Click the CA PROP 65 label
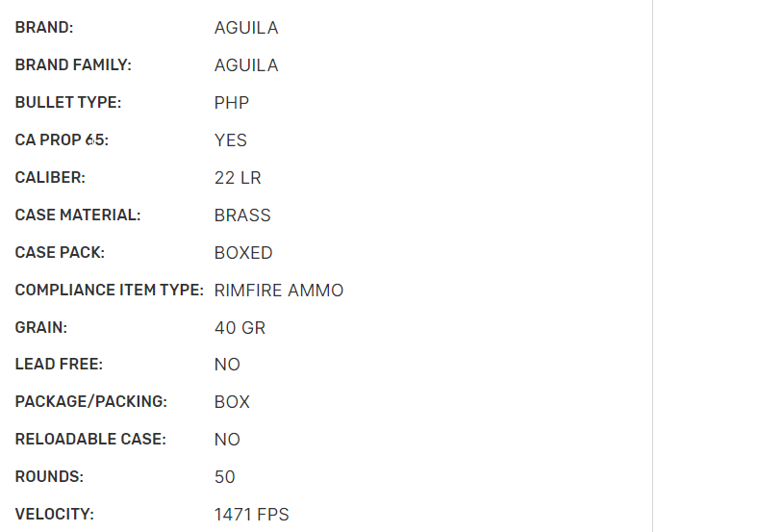Image resolution: width=758 pixels, height=532 pixels. (x=62, y=140)
